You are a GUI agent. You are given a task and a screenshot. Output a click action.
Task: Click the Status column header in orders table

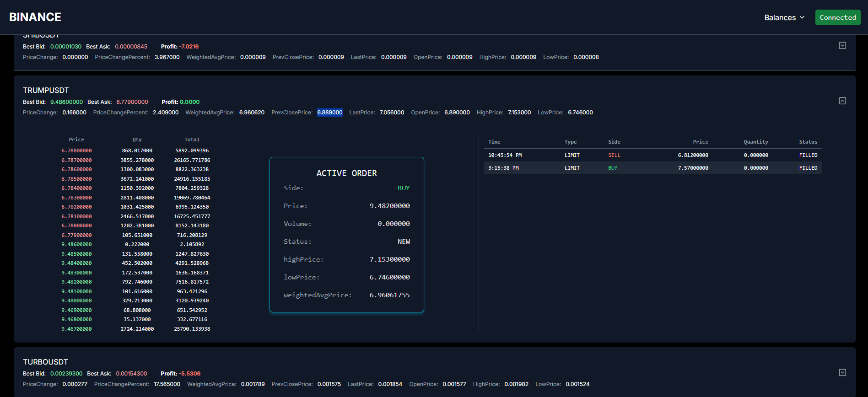click(x=808, y=142)
